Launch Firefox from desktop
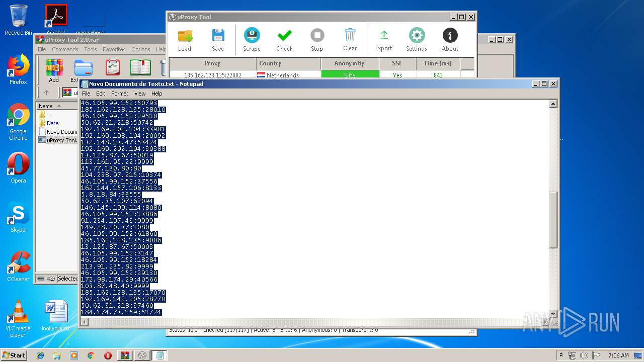 18,69
